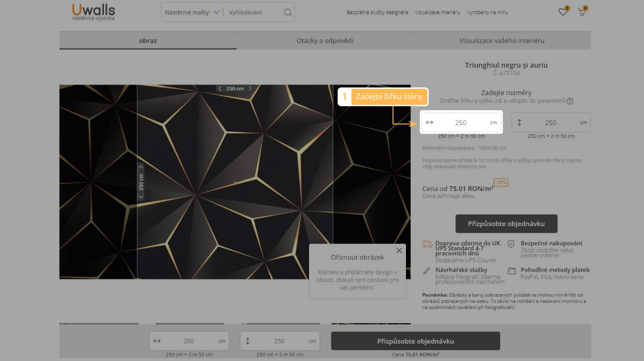Viewport: 644px width, 361px height.
Task: Click the wall height input in sidebar
Action: (550, 123)
